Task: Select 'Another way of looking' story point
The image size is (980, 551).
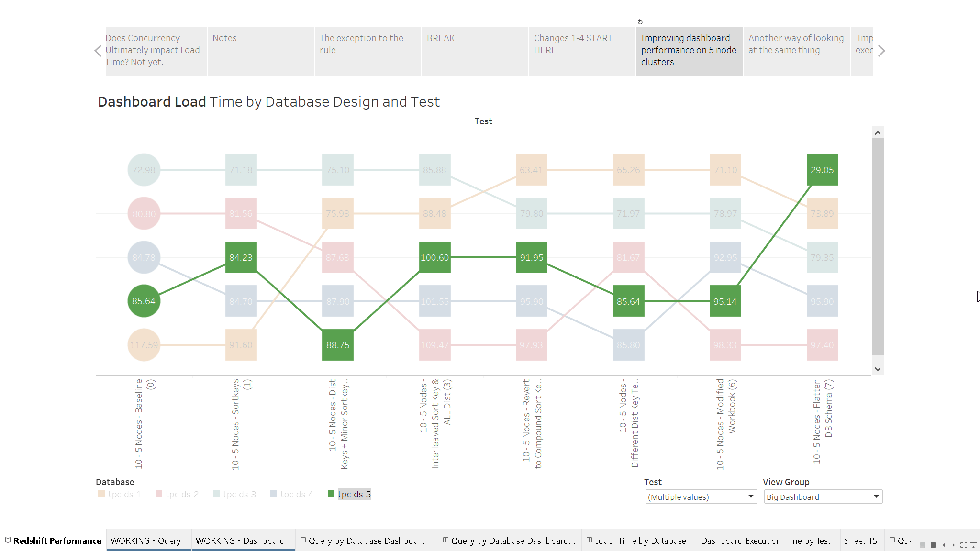Action: coord(796,51)
